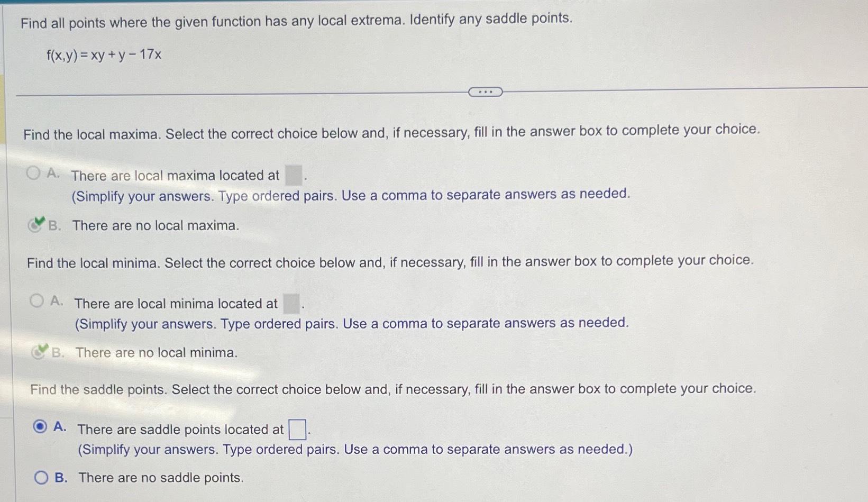Click the local minima answer box
Screen dimensions: 868x502
(x=290, y=302)
